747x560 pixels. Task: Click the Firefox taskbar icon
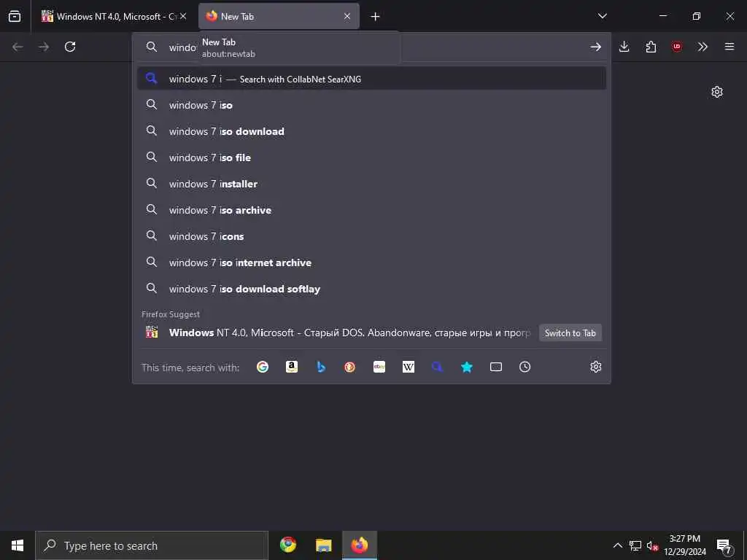(x=359, y=545)
